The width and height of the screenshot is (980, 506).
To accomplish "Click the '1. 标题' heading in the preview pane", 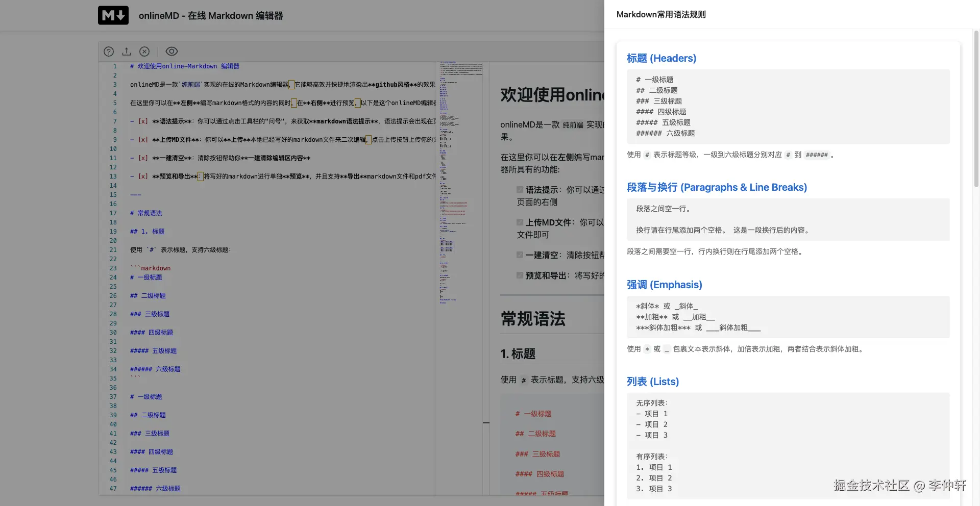I will 518,353.
